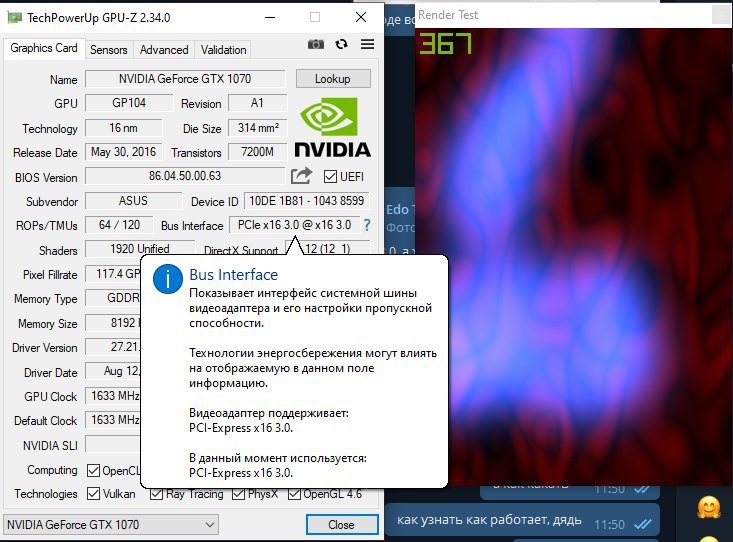This screenshot has width=733, height=542.
Task: Click the BIOS export share icon
Action: [x=301, y=176]
